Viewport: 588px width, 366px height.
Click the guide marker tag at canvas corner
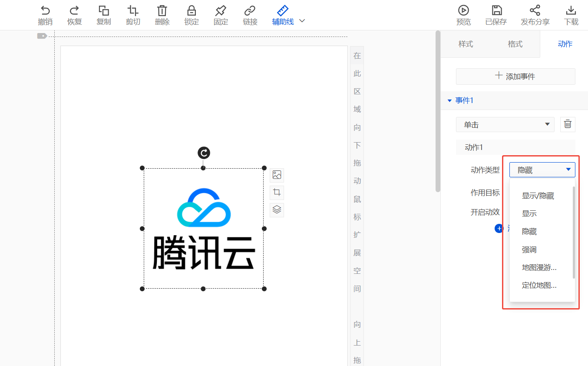(x=42, y=36)
